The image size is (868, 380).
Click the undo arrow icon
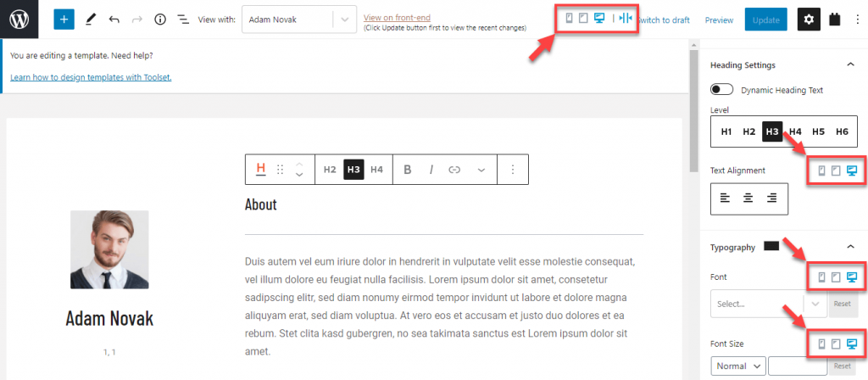[x=114, y=19]
